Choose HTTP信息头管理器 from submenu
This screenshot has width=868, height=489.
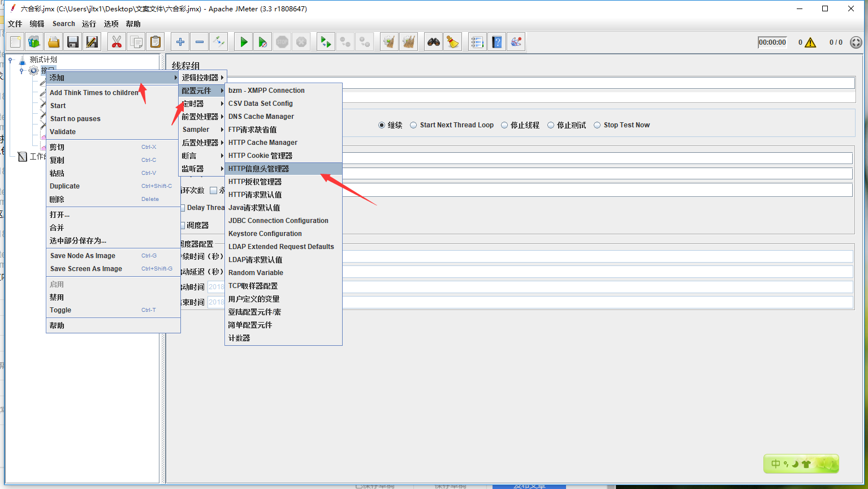[283, 169]
